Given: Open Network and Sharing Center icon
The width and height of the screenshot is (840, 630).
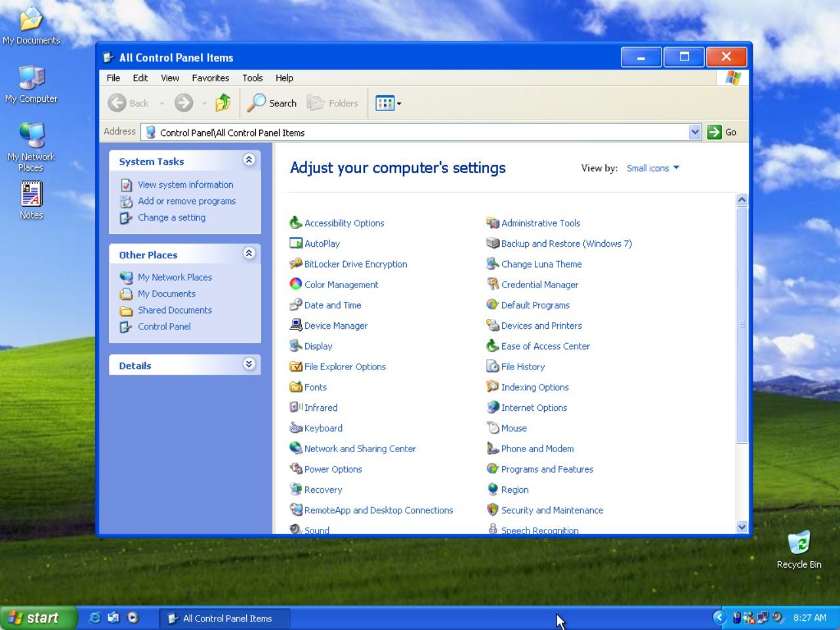Looking at the screenshot, I should pyautogui.click(x=296, y=448).
